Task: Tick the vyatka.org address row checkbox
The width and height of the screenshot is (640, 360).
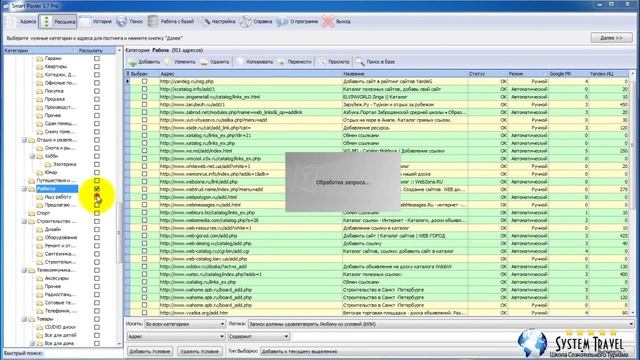Action: [x=144, y=313]
